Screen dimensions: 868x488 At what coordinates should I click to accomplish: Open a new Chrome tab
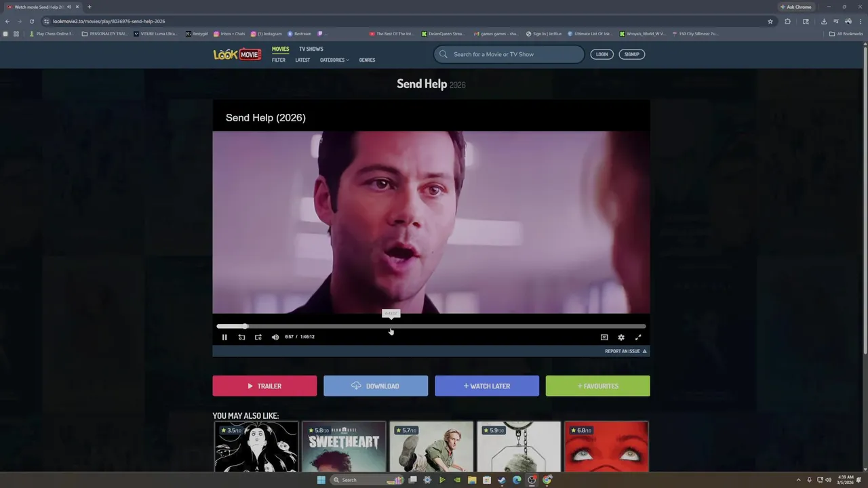pos(89,7)
